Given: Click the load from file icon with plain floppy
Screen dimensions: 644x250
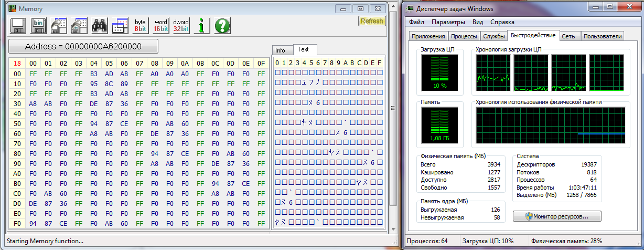Looking at the screenshot, I should [x=59, y=26].
